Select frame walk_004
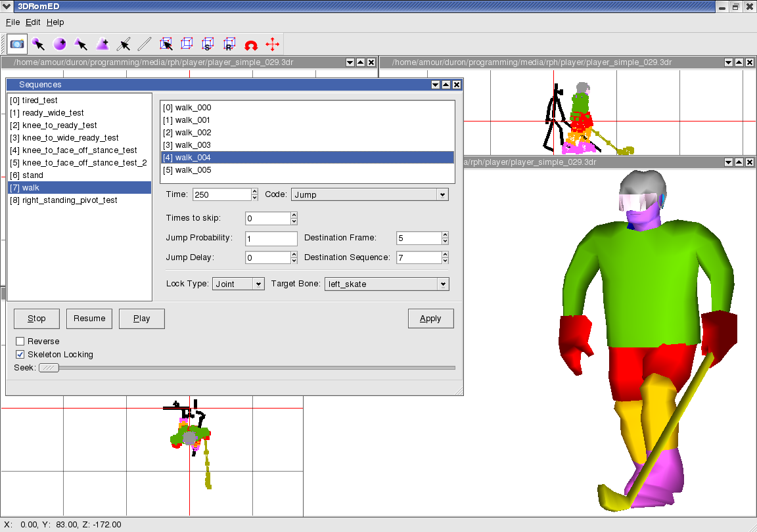757x532 pixels. point(308,158)
